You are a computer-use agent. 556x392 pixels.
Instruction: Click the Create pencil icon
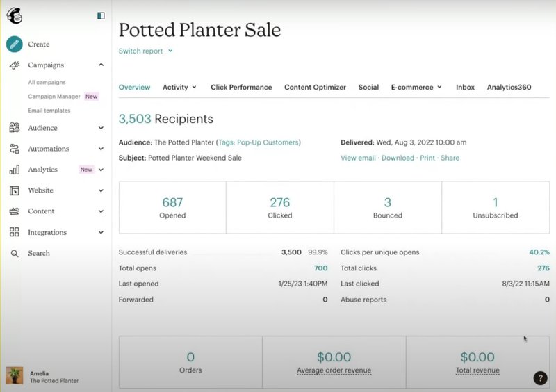tap(14, 44)
